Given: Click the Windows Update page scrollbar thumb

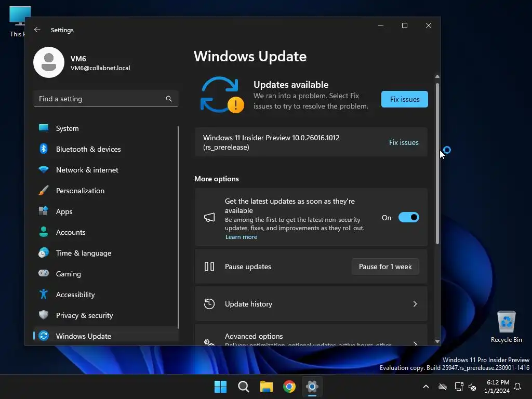Looking at the screenshot, I should point(437,164).
